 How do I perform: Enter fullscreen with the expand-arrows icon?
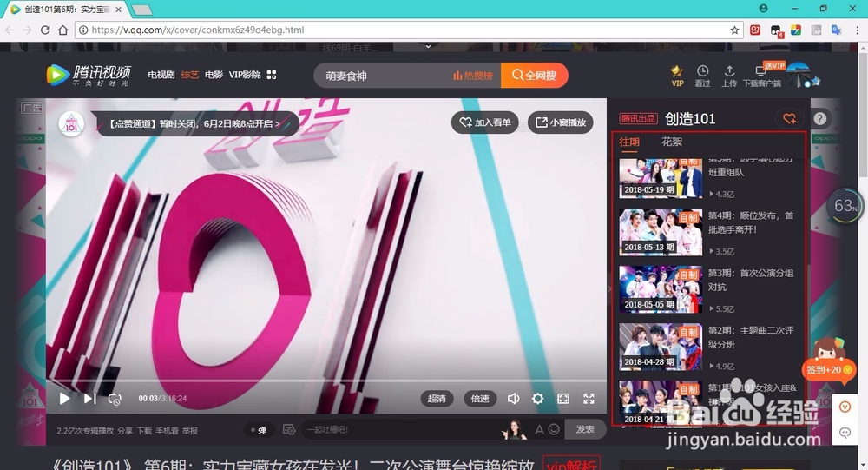589,399
